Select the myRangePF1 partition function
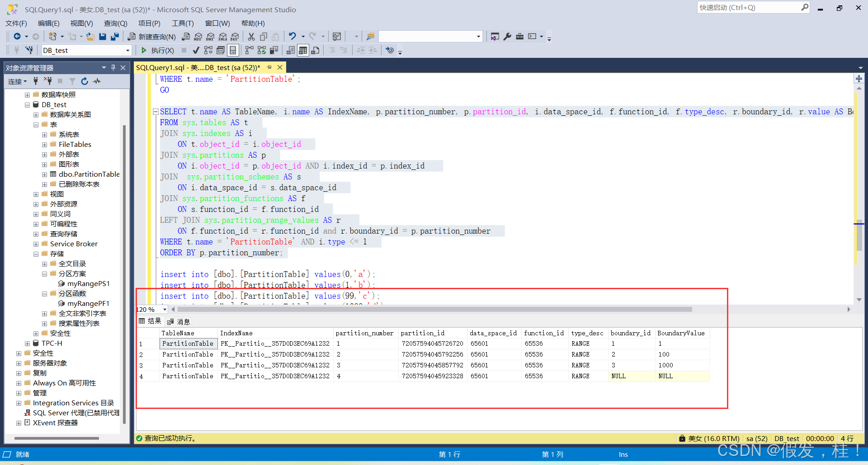This screenshot has width=868, height=465. click(88, 304)
